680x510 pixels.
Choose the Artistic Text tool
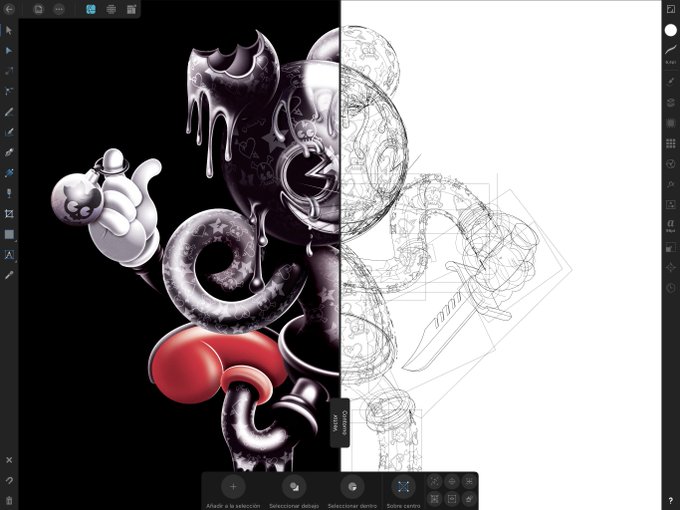pyautogui.click(x=9, y=255)
